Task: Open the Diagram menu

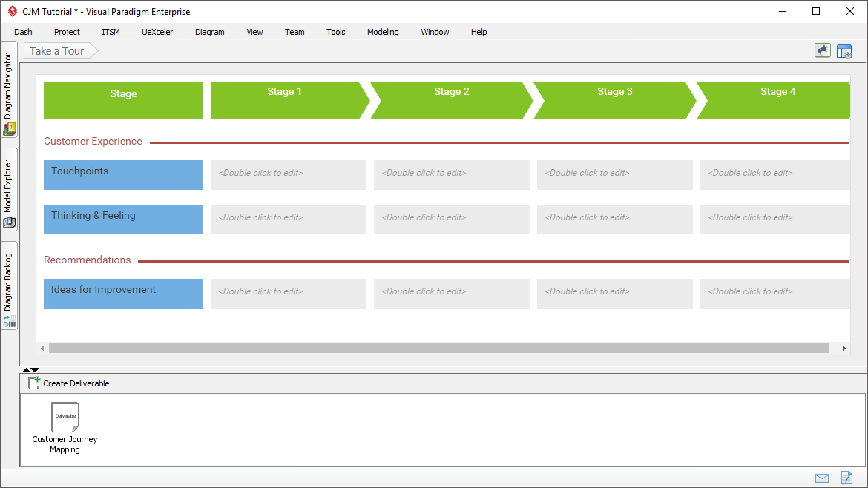Action: (x=210, y=32)
